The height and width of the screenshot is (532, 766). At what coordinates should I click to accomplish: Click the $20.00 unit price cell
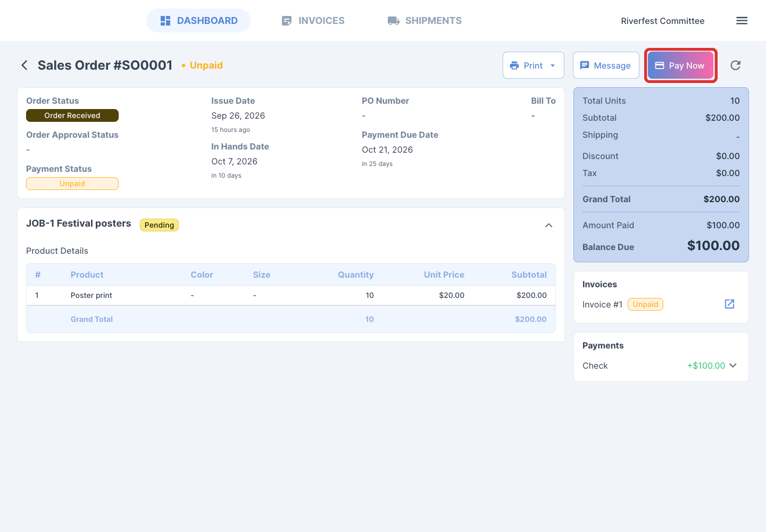(452, 295)
